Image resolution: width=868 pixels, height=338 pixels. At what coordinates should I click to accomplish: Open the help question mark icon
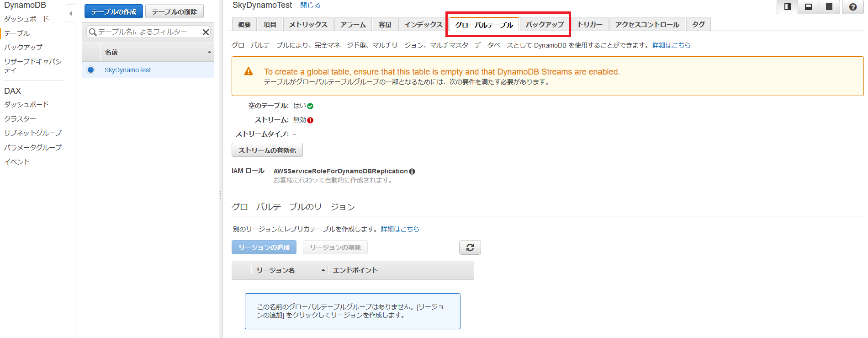tap(852, 7)
